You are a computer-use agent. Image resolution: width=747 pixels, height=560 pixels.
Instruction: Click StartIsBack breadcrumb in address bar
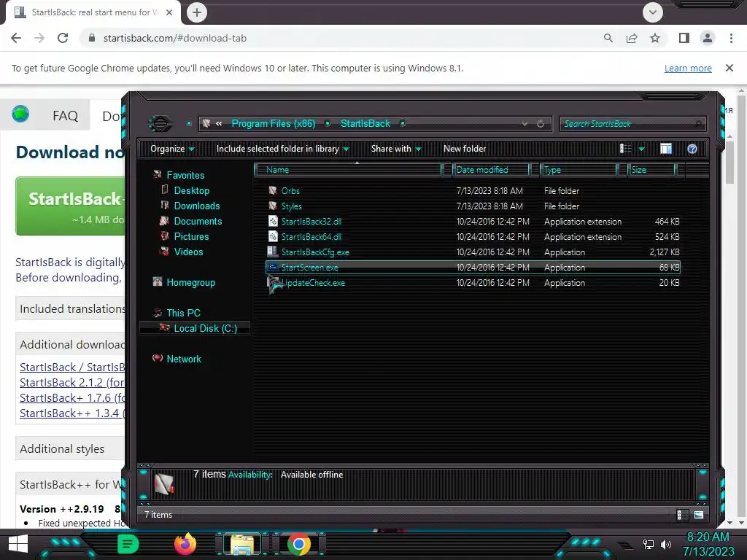pyautogui.click(x=365, y=123)
